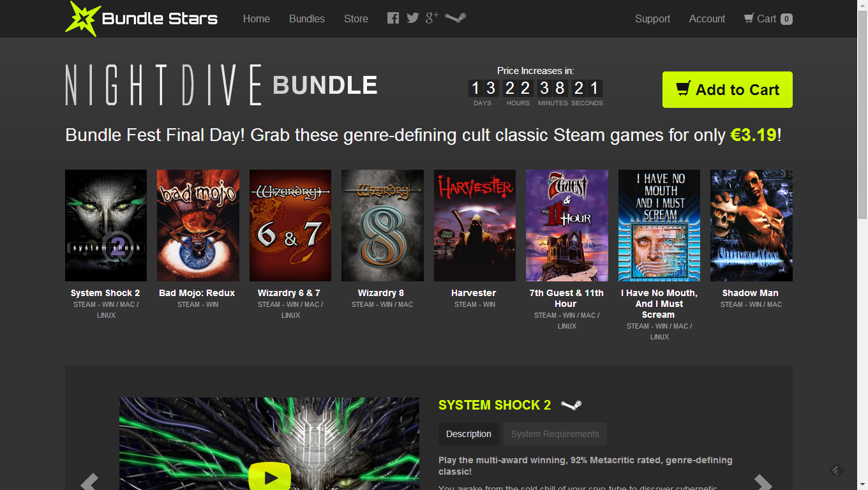Viewport: 868px width, 490px height.
Task: Click the previous arrow on the game carousel
Action: [x=89, y=484]
